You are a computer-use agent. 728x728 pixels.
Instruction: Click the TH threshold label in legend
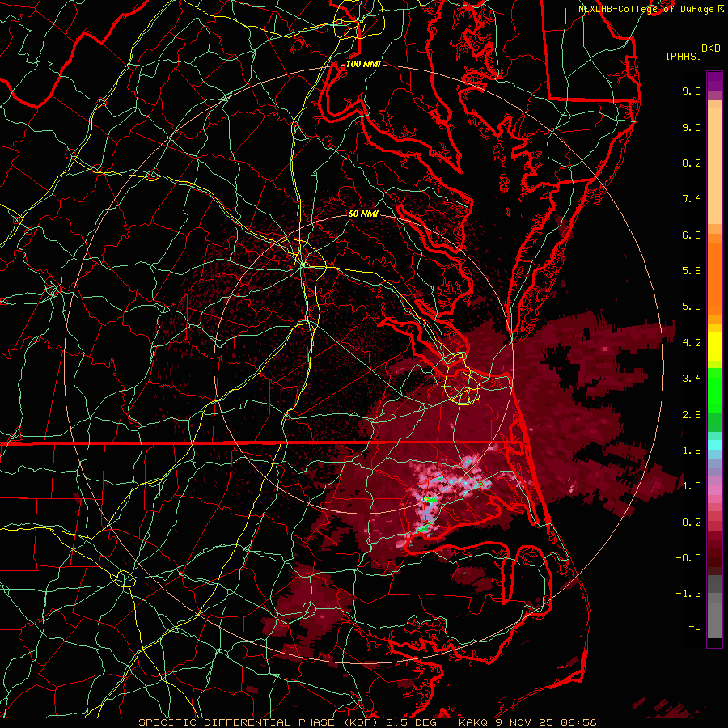click(695, 630)
